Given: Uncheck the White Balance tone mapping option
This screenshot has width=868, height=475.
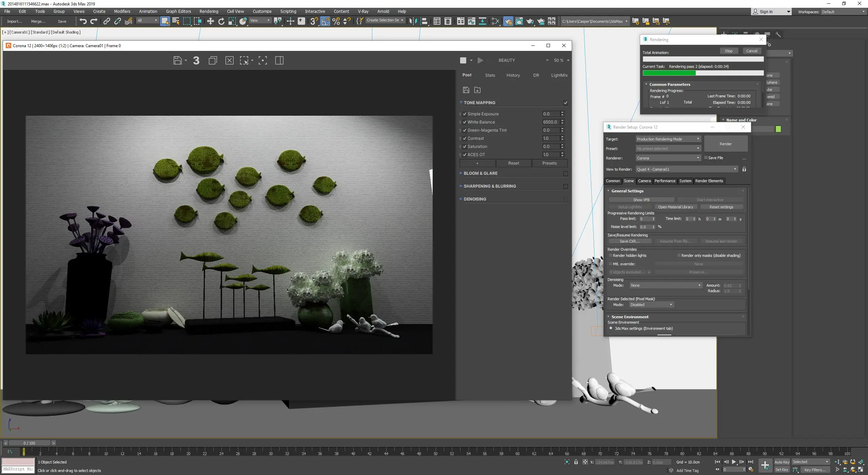Looking at the screenshot, I should pyautogui.click(x=465, y=122).
